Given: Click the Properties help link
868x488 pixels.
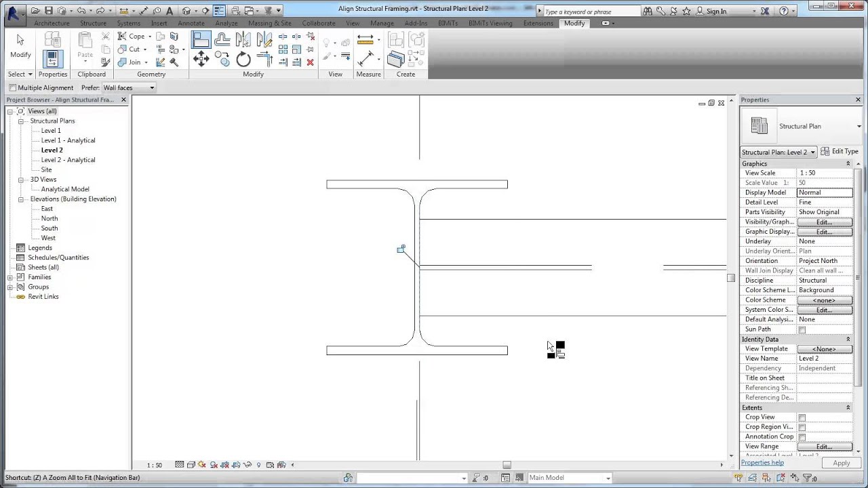Looking at the screenshot, I should coord(762,463).
